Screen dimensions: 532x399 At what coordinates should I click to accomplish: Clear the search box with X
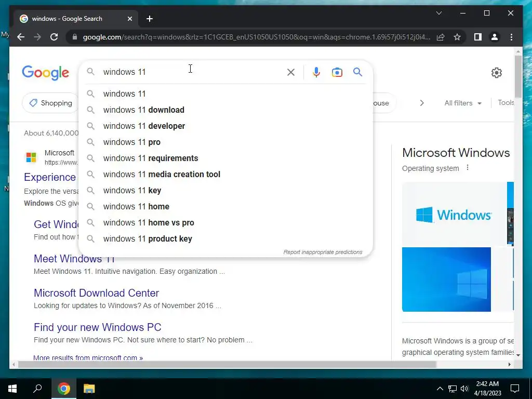pyautogui.click(x=291, y=72)
